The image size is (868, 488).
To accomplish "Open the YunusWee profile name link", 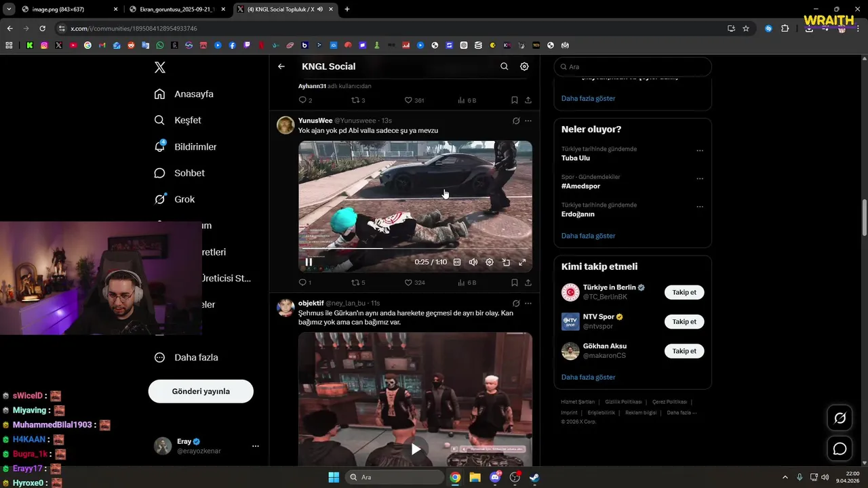I will 315,121.
